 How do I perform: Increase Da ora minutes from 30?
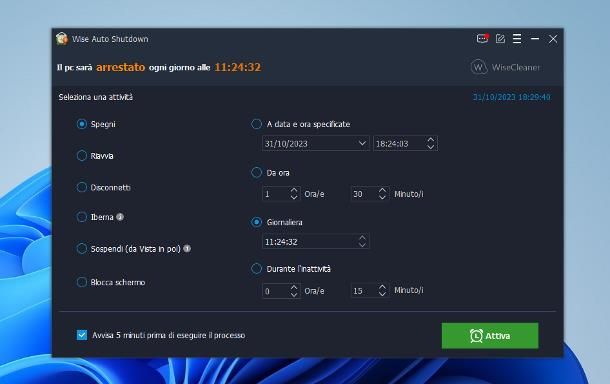tap(382, 190)
